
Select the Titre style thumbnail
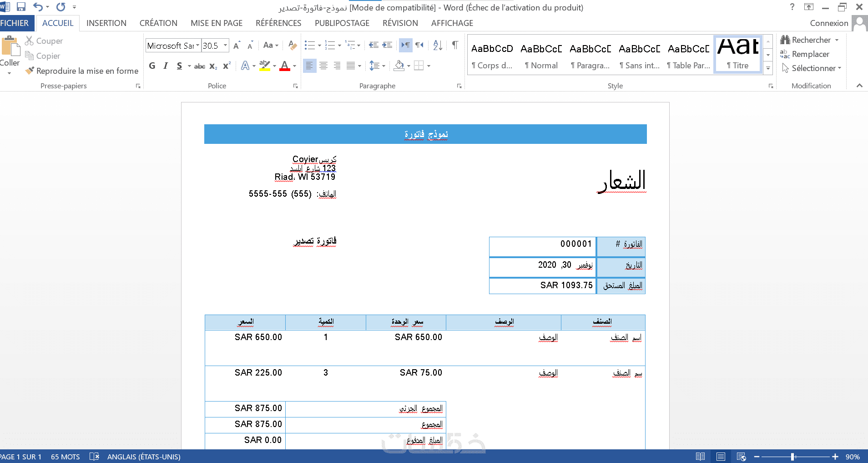click(738, 54)
